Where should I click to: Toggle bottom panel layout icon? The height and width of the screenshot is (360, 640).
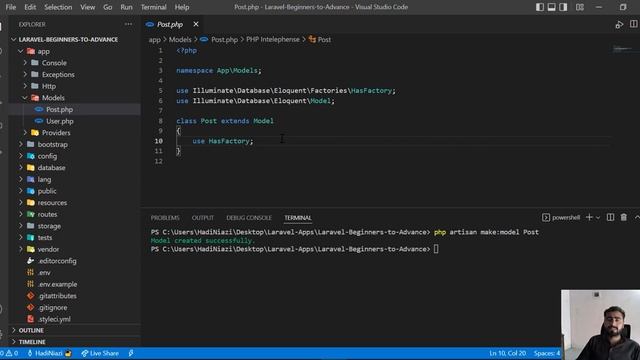click(551, 7)
